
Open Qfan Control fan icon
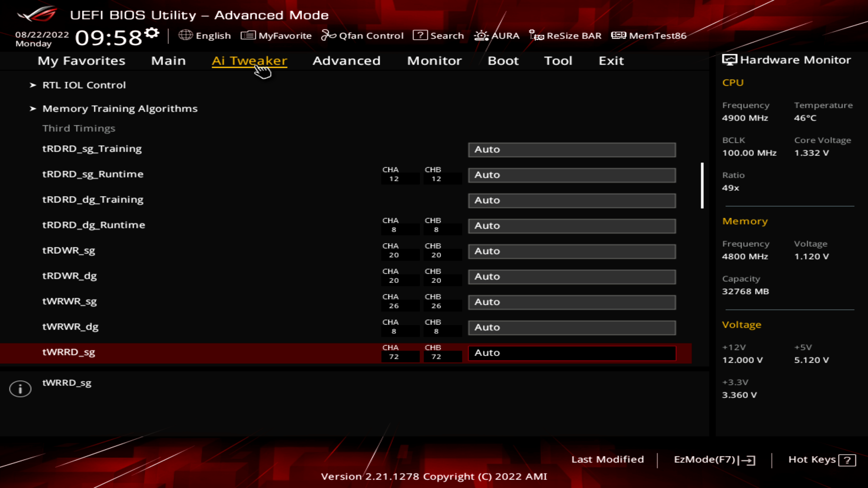tap(328, 35)
